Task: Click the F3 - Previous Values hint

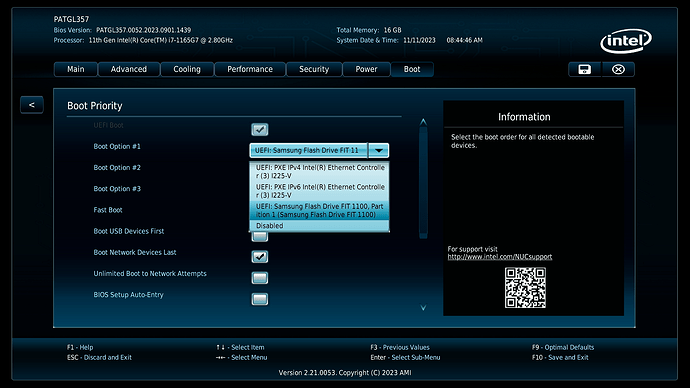Action: 400,347
